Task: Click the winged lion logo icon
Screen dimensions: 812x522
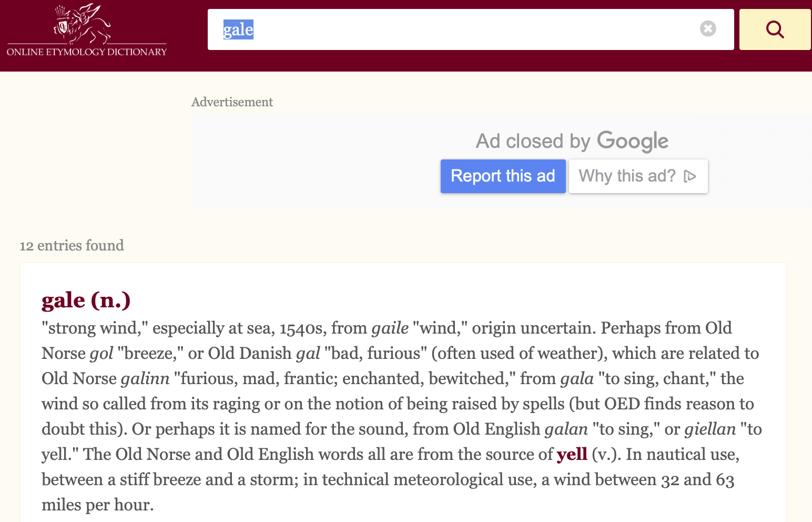Action: 83,24
